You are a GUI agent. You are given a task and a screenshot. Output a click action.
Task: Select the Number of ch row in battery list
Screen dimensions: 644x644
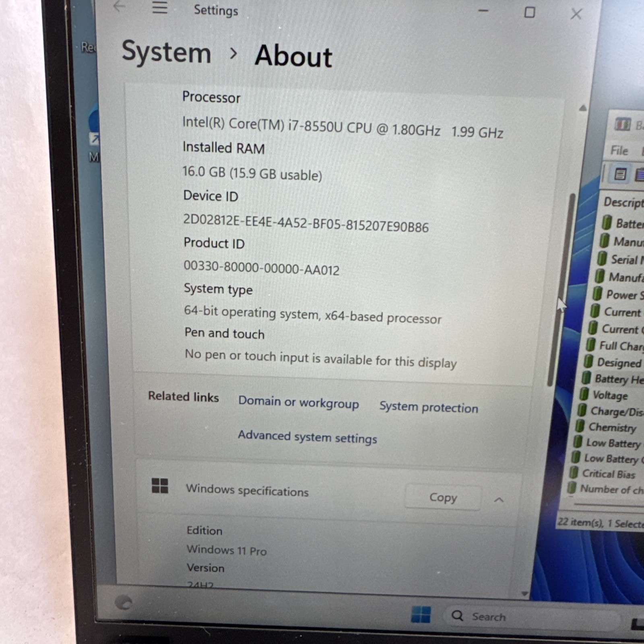605,489
